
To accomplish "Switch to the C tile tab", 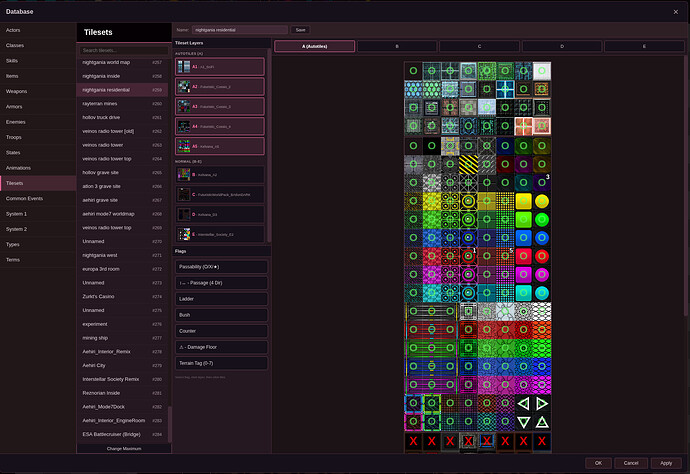I will click(479, 46).
